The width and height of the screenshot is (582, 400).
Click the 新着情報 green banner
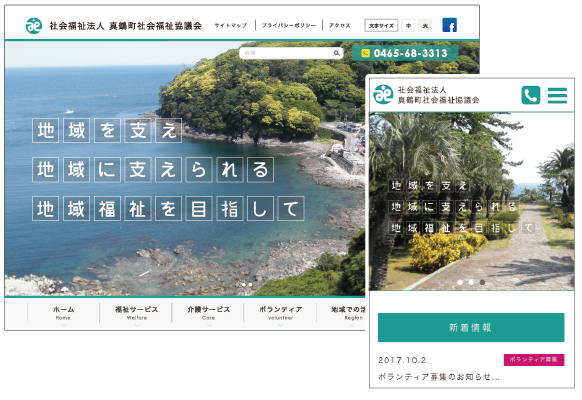[471, 327]
